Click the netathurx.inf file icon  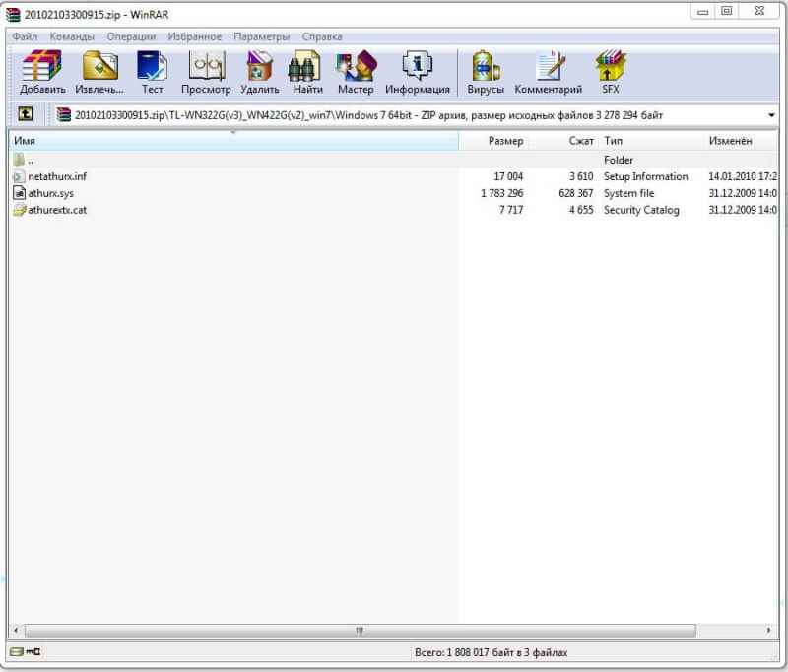coord(19,176)
